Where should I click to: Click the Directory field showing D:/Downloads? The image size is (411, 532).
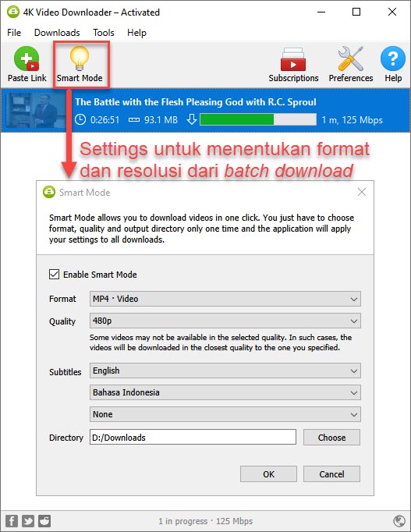click(193, 438)
